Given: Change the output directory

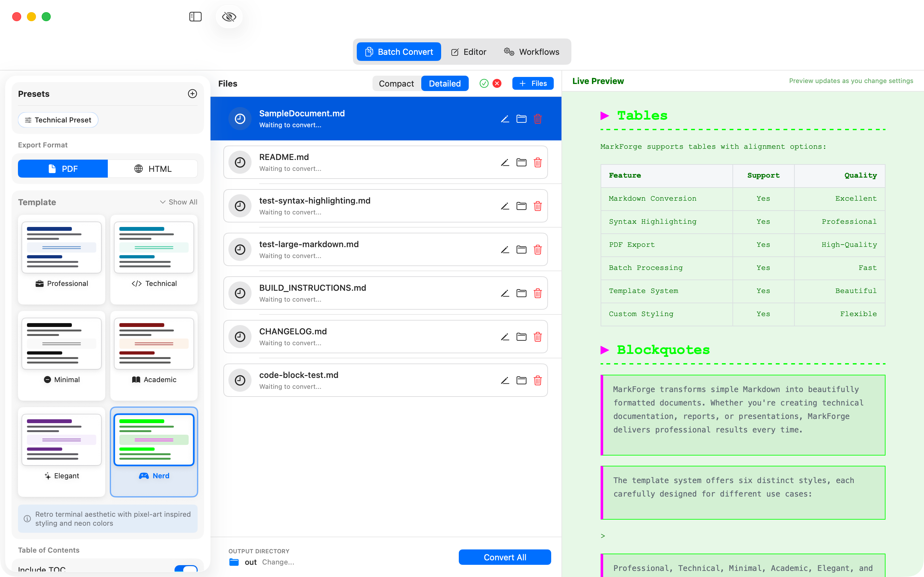Looking at the screenshot, I should tap(278, 562).
